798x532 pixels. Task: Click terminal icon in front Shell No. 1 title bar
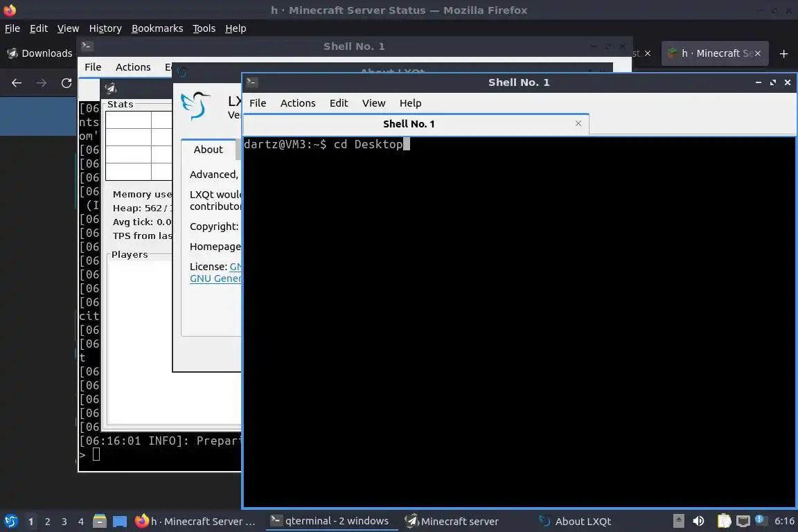click(251, 82)
